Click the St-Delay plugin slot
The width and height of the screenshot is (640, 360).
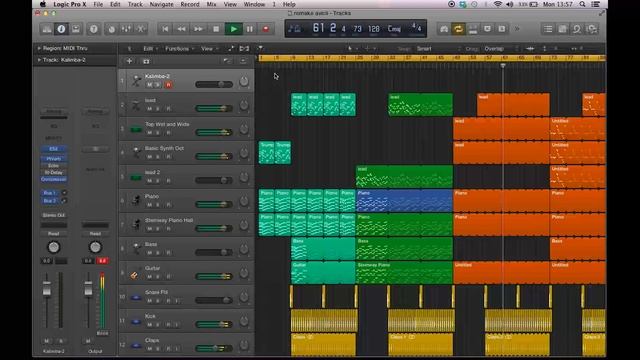pyautogui.click(x=53, y=173)
